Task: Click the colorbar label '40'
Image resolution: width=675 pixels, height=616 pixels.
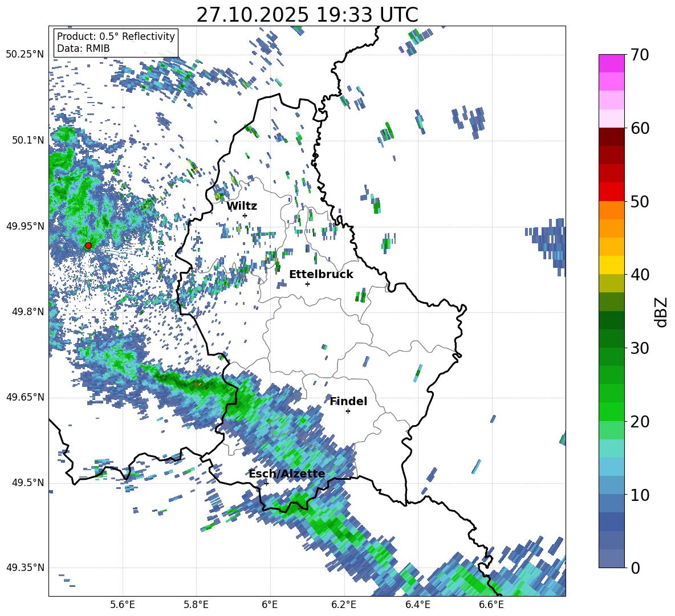Action: pos(640,275)
